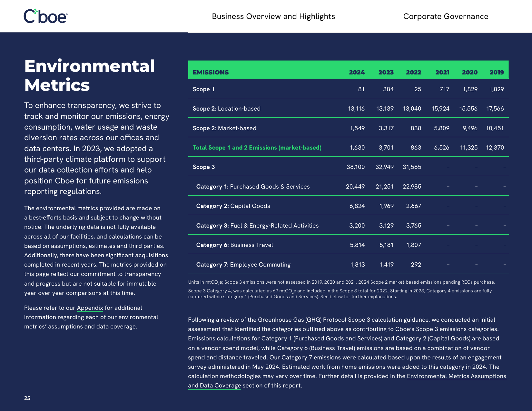
Task: Click the Scope 1 2024 value 81
Action: point(361,89)
